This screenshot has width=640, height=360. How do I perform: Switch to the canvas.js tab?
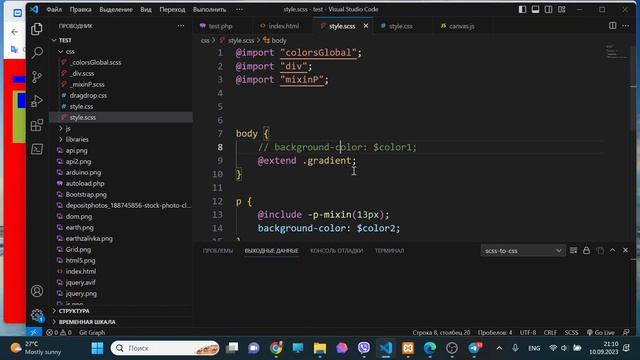point(462,26)
